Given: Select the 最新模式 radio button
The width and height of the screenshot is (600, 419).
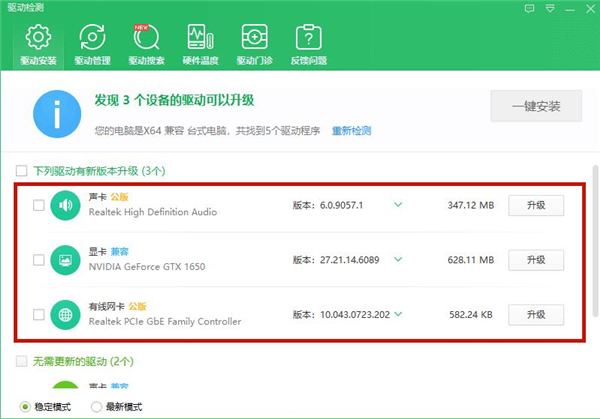Looking at the screenshot, I should [x=97, y=407].
